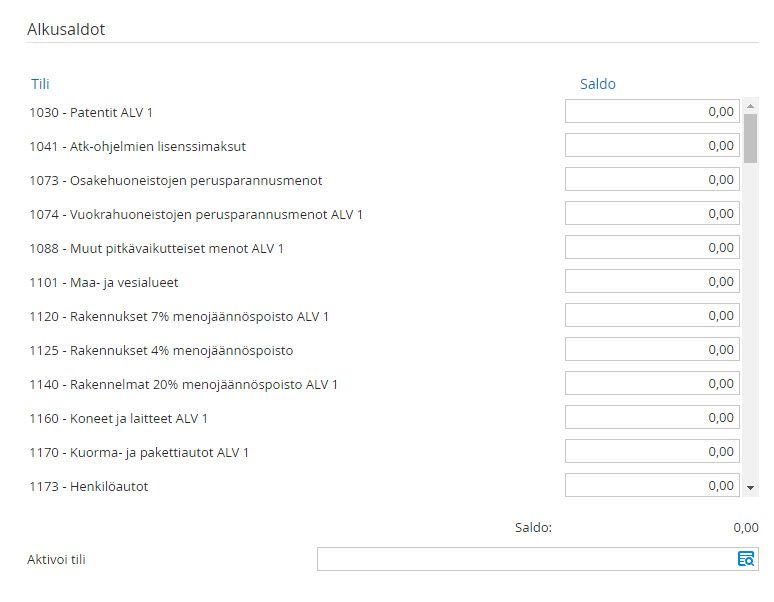Edit balance for 1173 Henkilöautot
The height and width of the screenshot is (602, 774).
[x=652, y=486]
